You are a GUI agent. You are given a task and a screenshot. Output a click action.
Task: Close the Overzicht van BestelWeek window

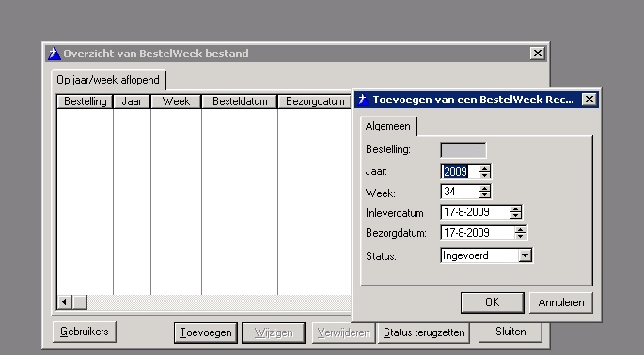[x=537, y=54]
